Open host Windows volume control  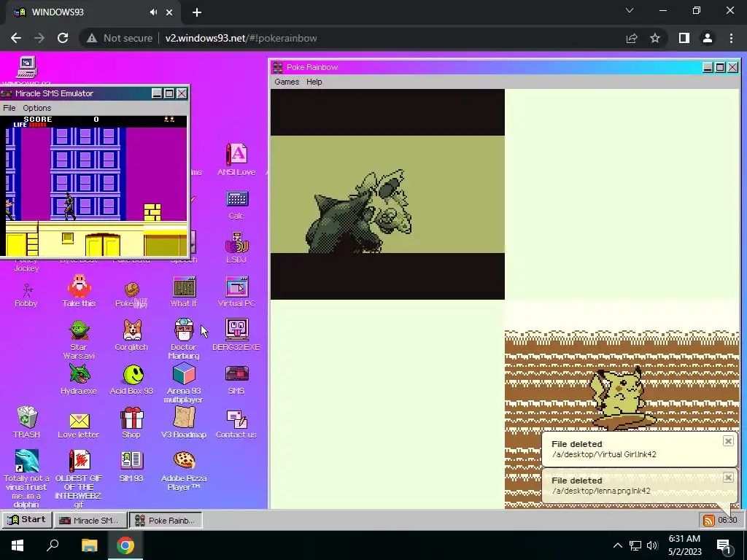(652, 545)
